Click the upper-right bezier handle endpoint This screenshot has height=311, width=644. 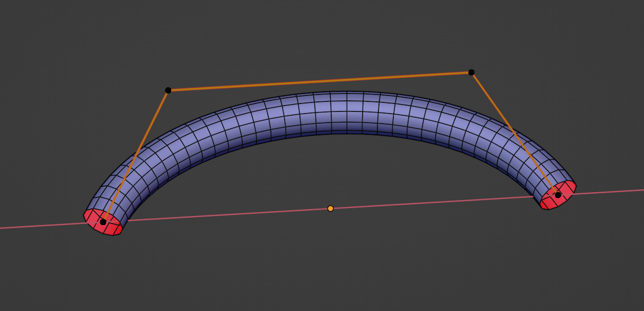coord(471,71)
